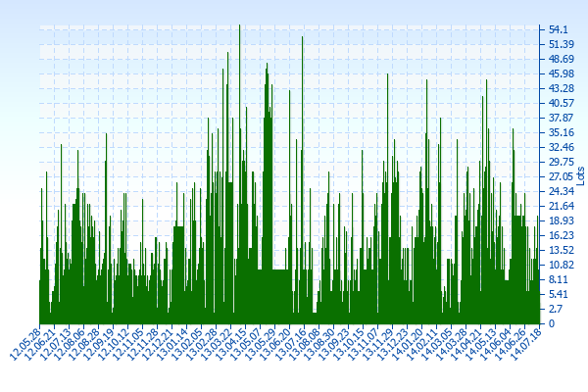Select the 14.02.11 date label
Viewport: 588px width, 392px height.
click(422, 344)
